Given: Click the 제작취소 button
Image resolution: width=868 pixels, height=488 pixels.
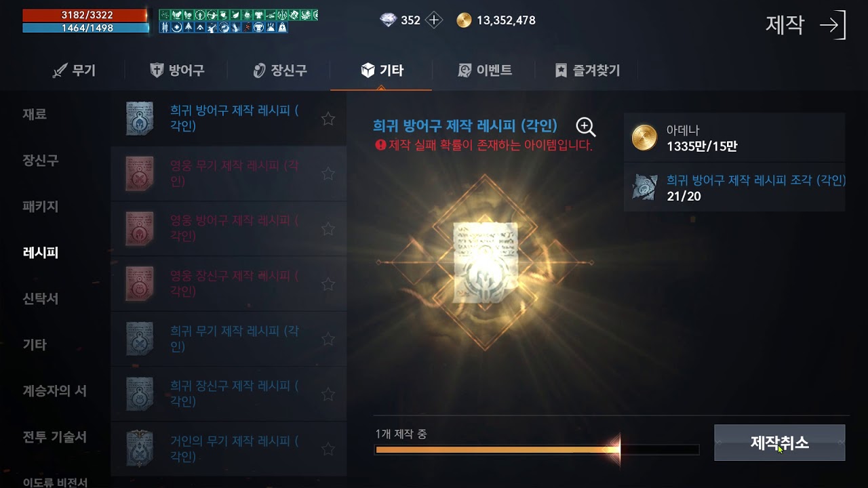Looking at the screenshot, I should (780, 443).
